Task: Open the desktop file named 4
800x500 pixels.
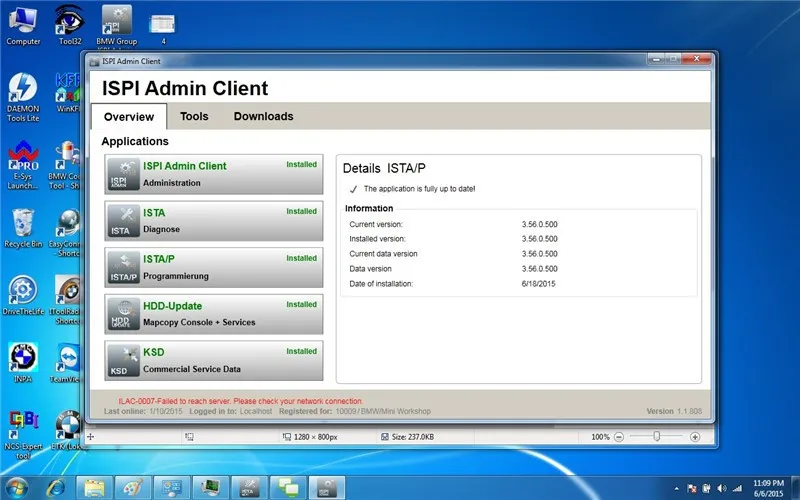Action: [x=163, y=28]
